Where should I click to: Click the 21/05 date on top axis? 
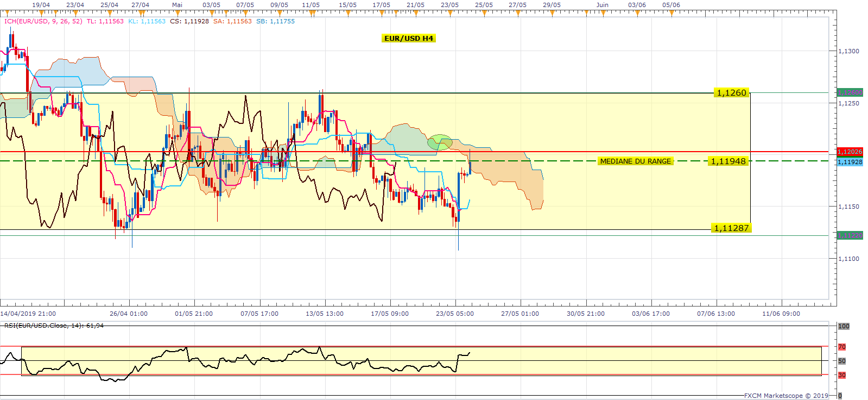(x=416, y=5)
